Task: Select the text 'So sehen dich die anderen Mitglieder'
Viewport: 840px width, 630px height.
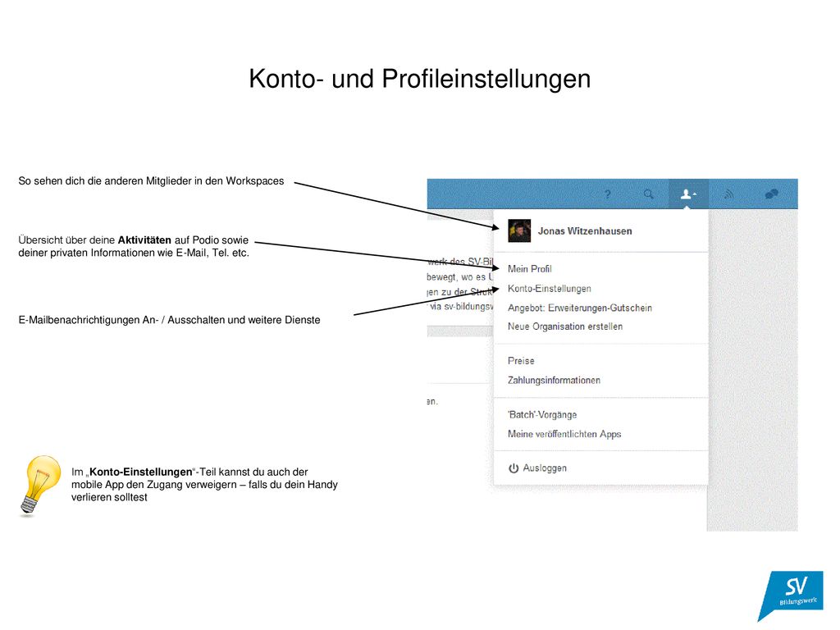Action: [104, 181]
